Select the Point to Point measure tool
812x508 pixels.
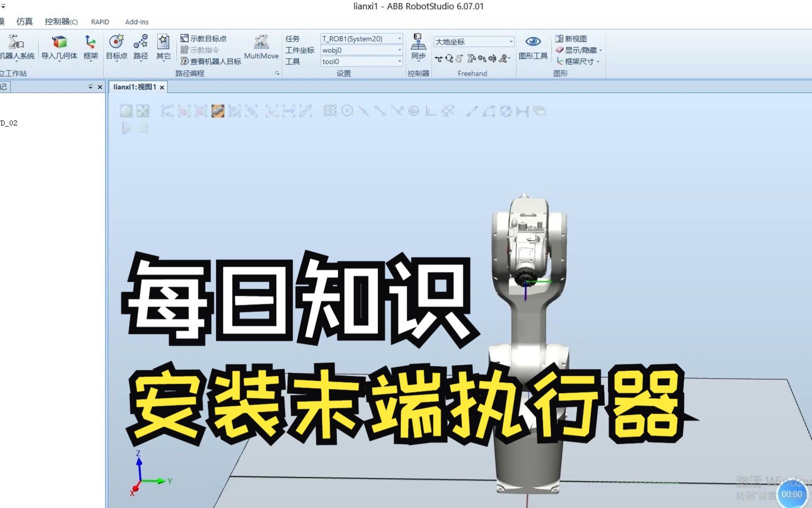coord(472,111)
